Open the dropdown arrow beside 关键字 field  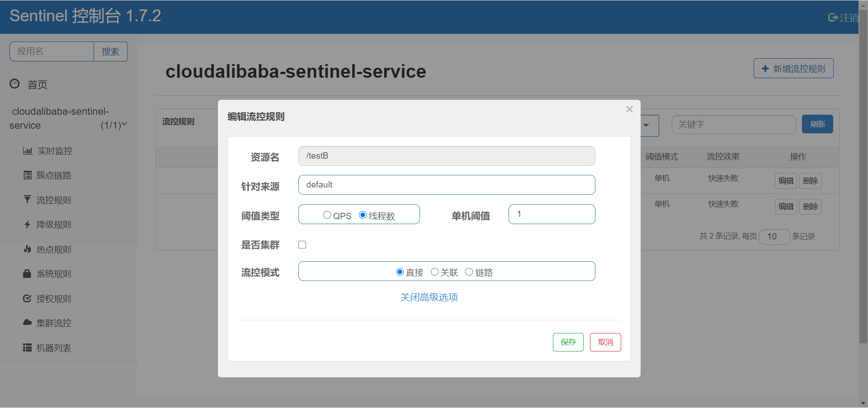click(x=646, y=126)
